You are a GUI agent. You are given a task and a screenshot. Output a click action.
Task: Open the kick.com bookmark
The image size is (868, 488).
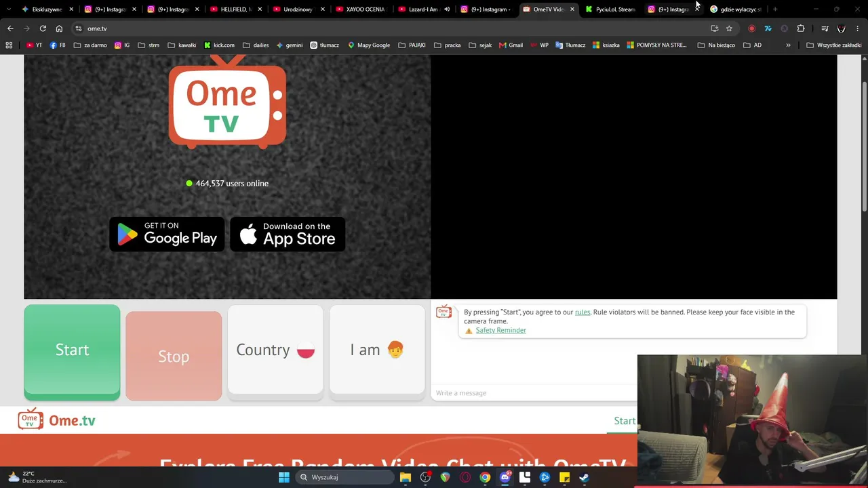click(219, 45)
